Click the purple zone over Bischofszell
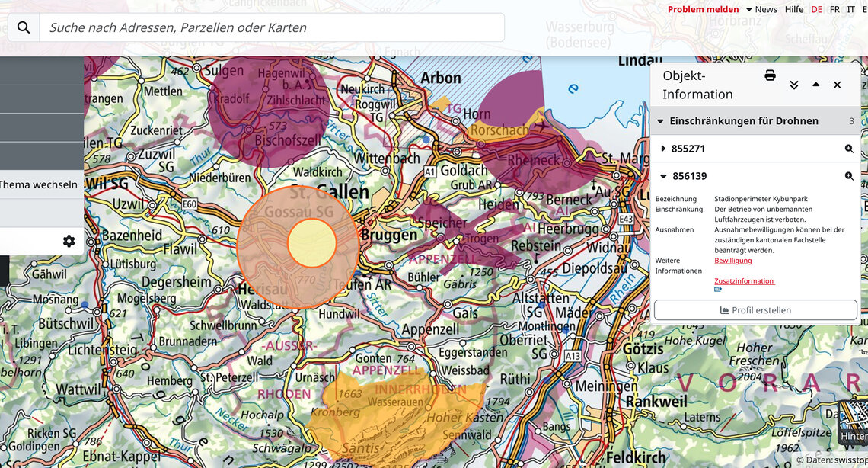Image resolution: width=868 pixels, height=468 pixels. pos(270,108)
